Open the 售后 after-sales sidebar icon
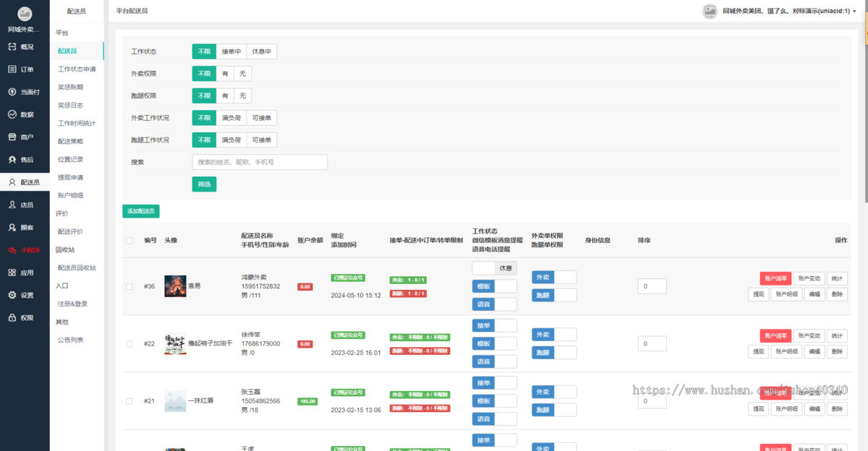Viewport: 868px width, 451px height. pyautogui.click(x=12, y=160)
